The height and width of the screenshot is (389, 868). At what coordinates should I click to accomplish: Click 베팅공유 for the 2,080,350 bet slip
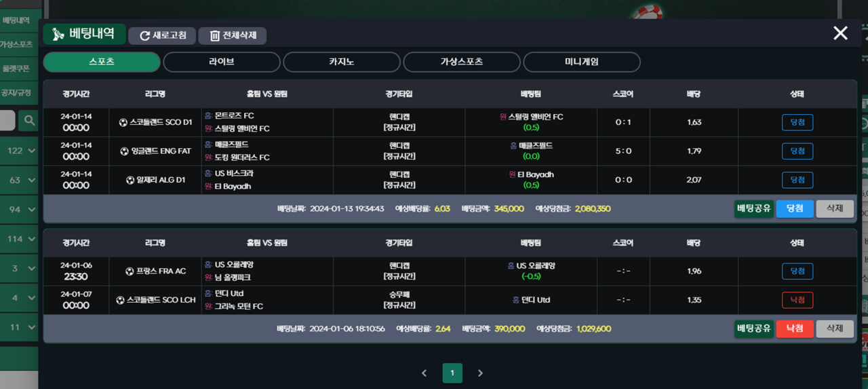click(754, 208)
